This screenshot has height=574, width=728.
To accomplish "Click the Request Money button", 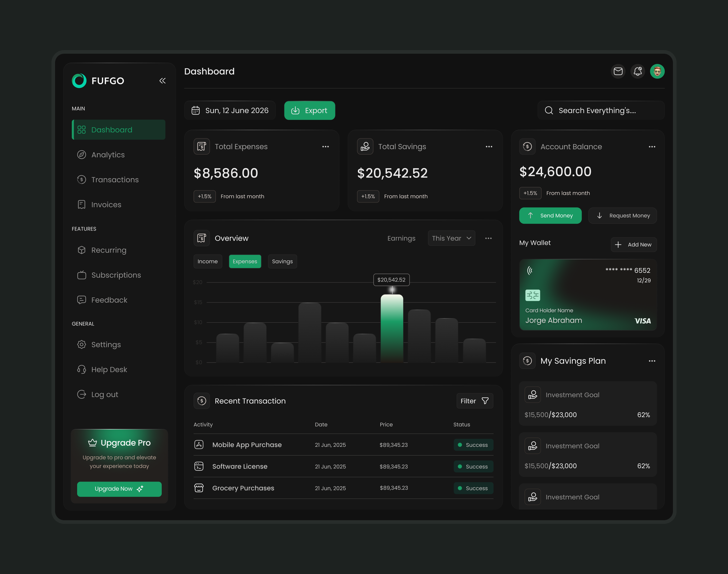I will 622,216.
